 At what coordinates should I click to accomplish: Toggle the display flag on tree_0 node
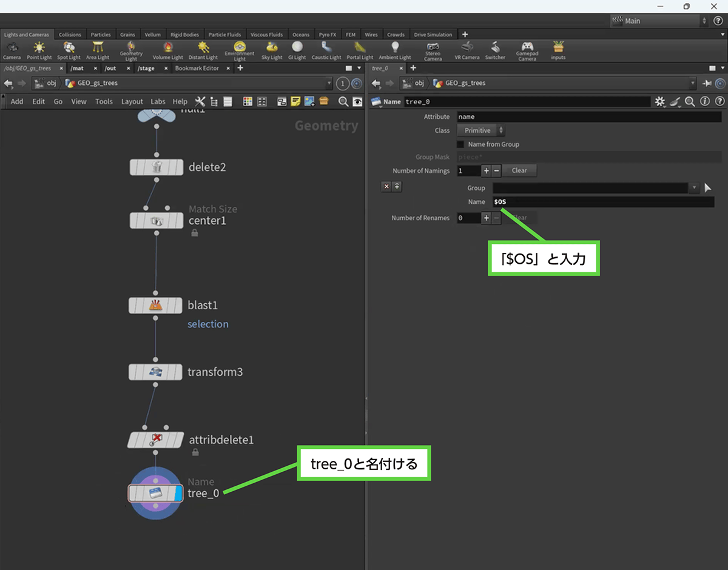coord(178,493)
